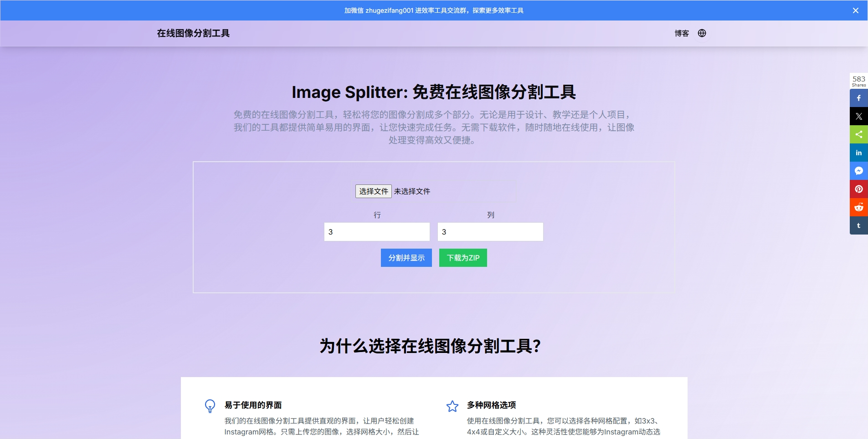Select the 列 columns input field
Screen dimensions: 868x439
490,231
